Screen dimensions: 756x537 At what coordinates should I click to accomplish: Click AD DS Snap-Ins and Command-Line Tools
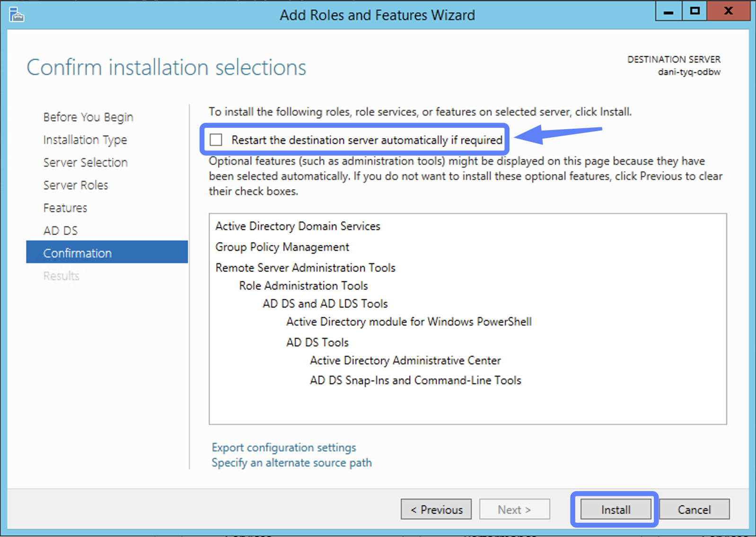[415, 380]
